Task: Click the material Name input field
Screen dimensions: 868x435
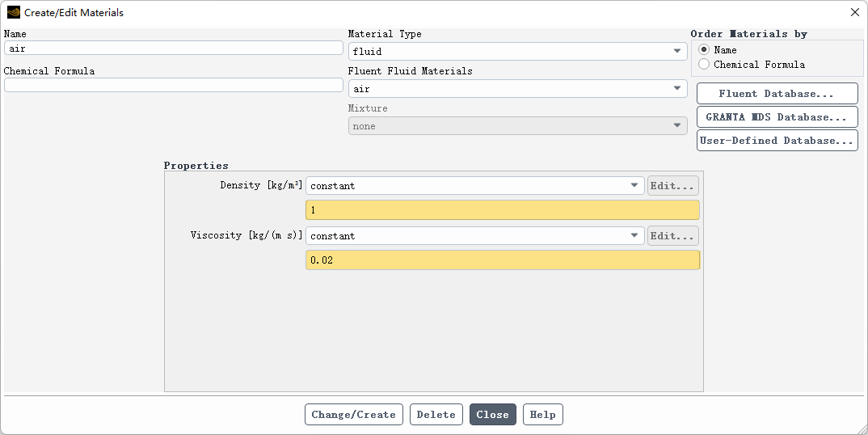Action: click(173, 49)
